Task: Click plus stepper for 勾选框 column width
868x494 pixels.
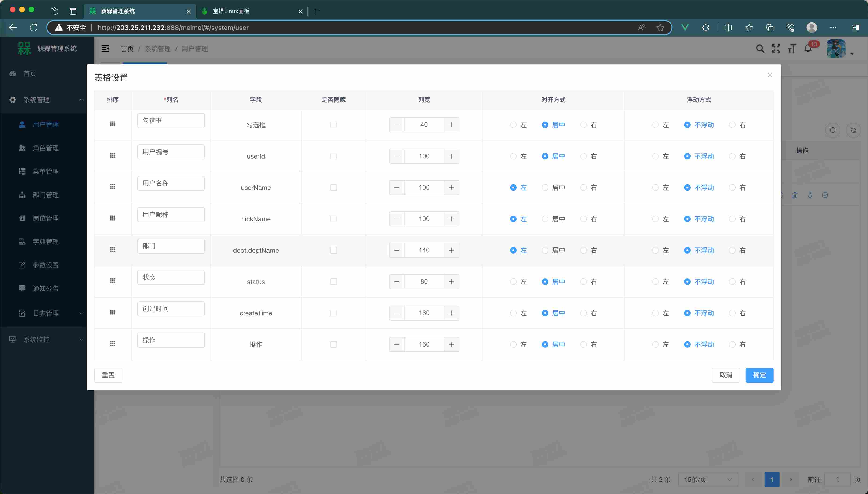Action: tap(451, 125)
